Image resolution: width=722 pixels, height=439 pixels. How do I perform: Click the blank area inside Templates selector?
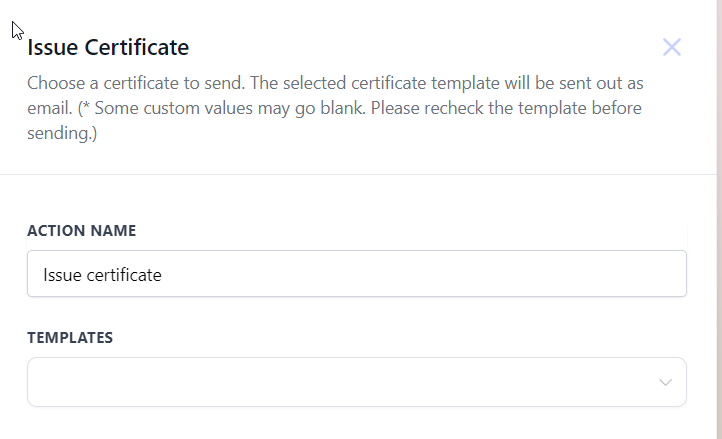coord(300,382)
